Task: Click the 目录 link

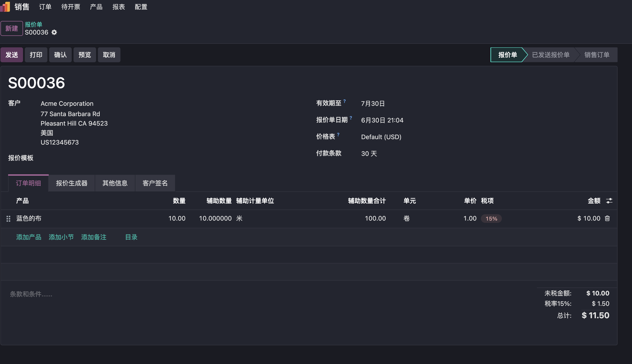Action: pos(131,237)
